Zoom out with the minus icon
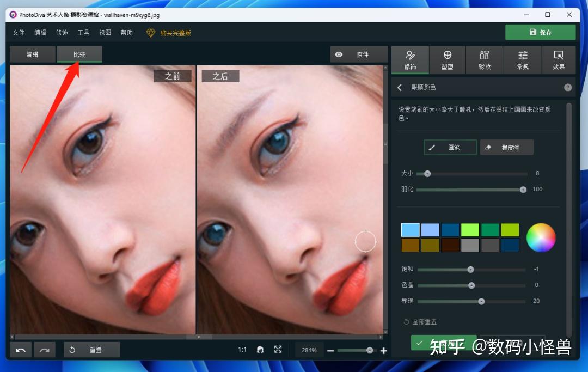 click(x=330, y=351)
